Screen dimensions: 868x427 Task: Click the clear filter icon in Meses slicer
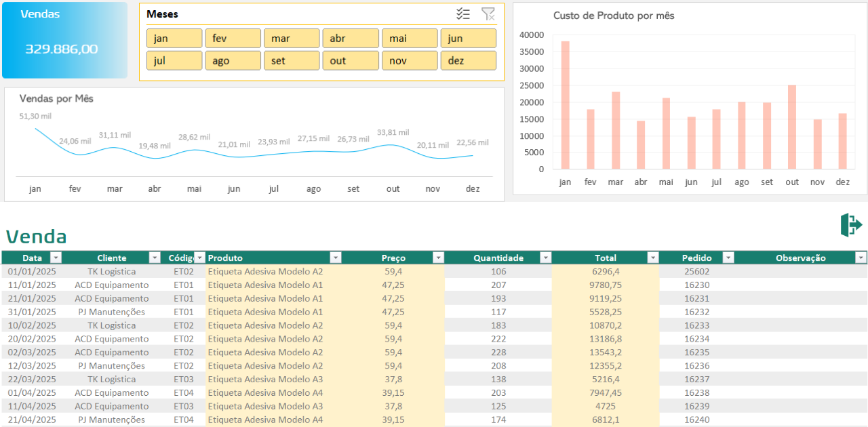pyautogui.click(x=488, y=14)
